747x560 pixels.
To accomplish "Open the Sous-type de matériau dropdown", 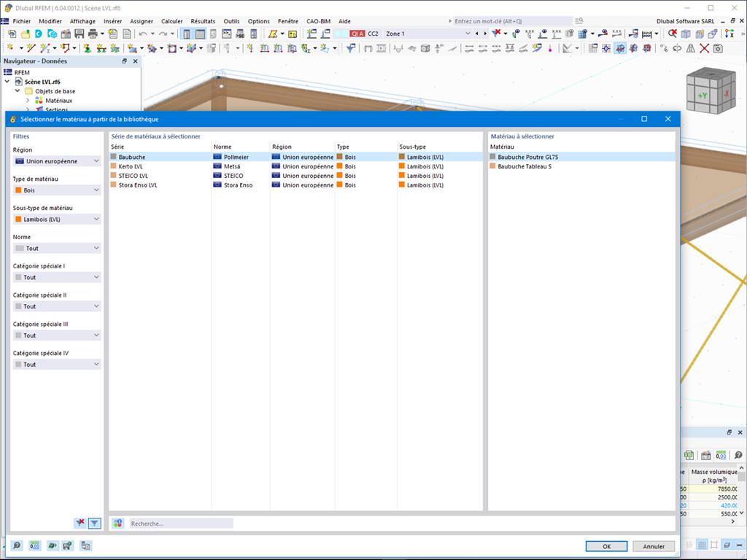I will (57, 219).
